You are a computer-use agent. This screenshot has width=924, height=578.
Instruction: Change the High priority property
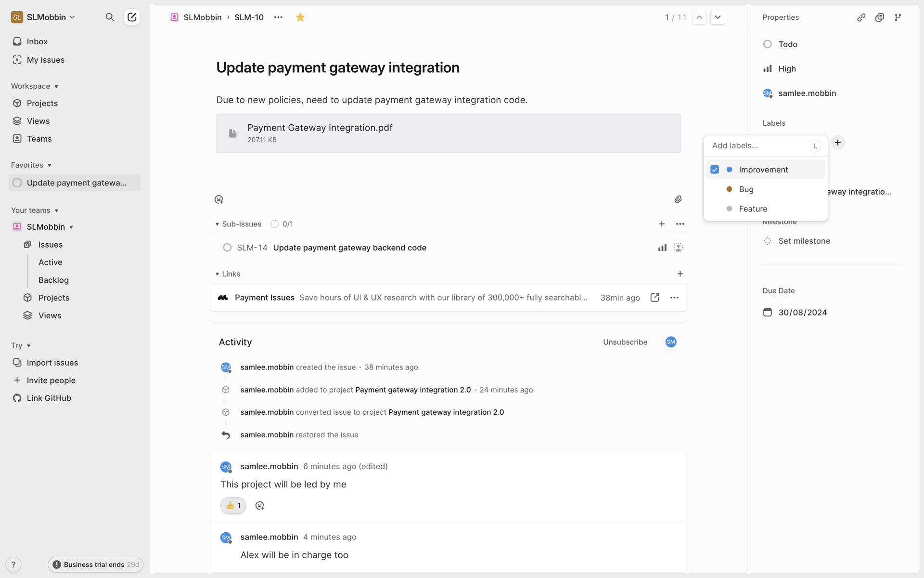(780, 69)
